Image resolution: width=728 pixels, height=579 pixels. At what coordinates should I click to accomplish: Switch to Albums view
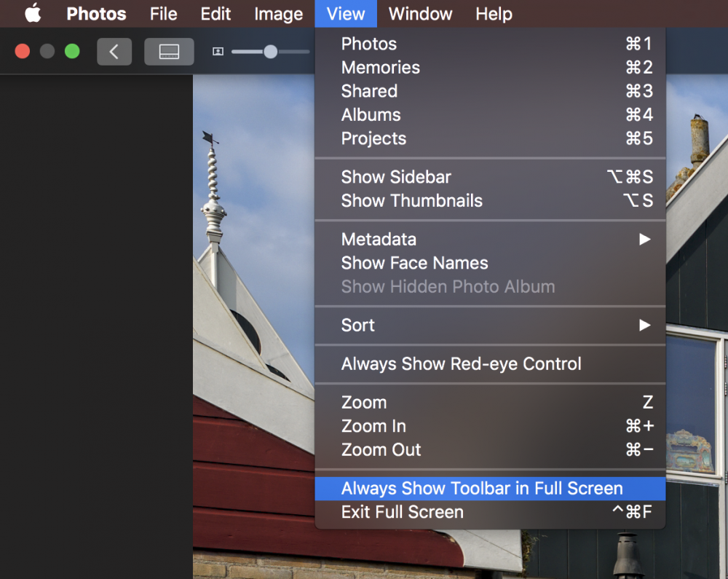(x=490, y=114)
